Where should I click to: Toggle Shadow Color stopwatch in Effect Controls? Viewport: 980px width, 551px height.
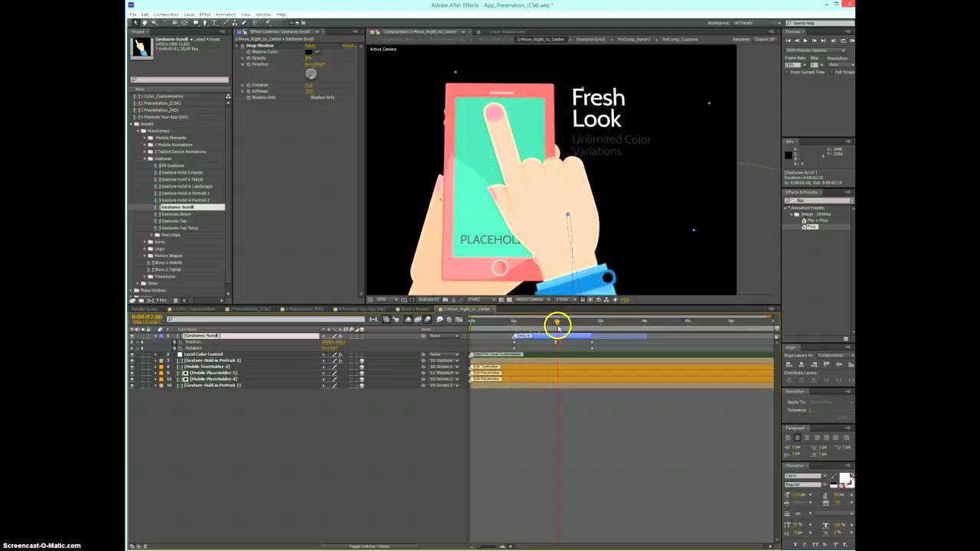[x=248, y=52]
